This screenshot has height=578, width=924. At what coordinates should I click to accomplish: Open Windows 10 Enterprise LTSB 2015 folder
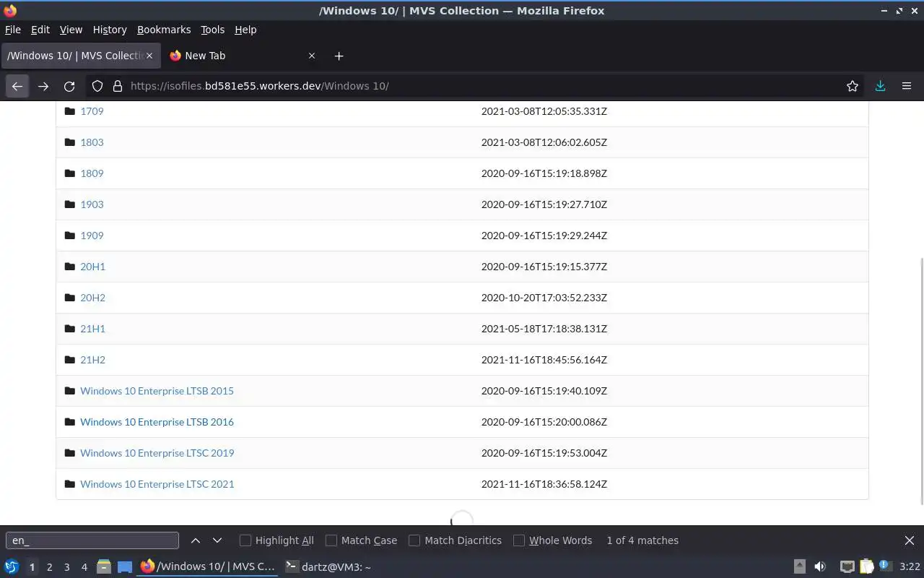[157, 391]
